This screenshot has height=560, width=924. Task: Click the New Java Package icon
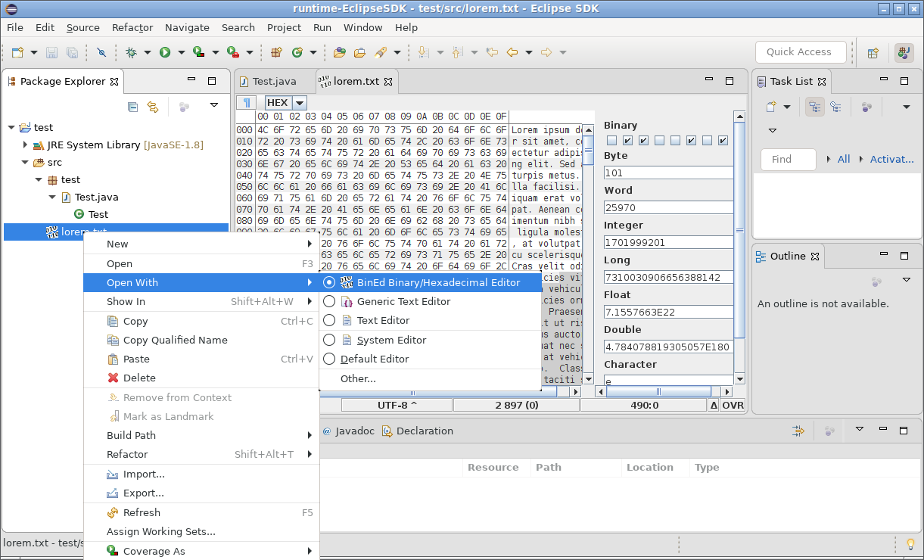pos(276,52)
